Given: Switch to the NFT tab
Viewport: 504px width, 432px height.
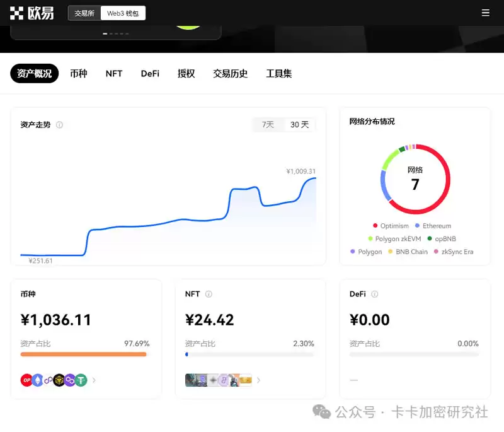Looking at the screenshot, I should tap(113, 74).
